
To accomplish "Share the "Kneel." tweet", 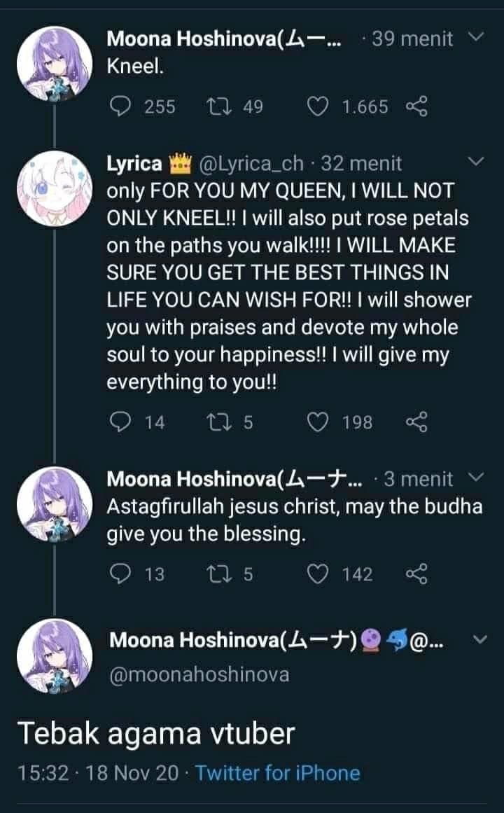I will (x=416, y=106).
